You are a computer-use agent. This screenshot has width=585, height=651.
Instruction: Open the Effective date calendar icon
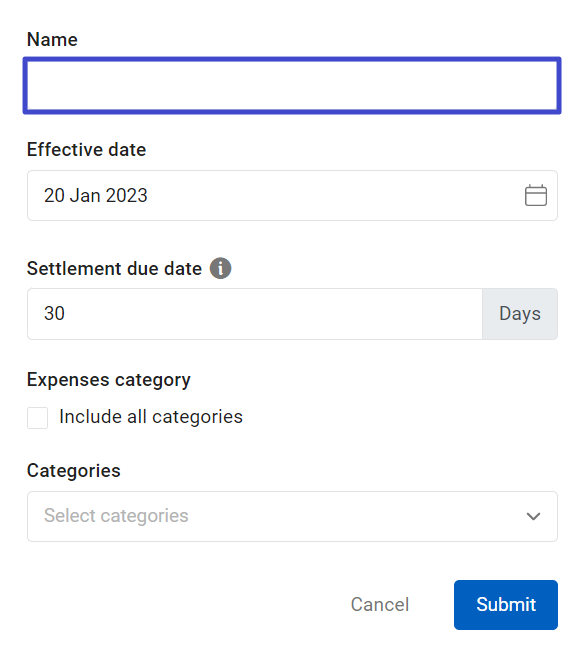(x=536, y=196)
